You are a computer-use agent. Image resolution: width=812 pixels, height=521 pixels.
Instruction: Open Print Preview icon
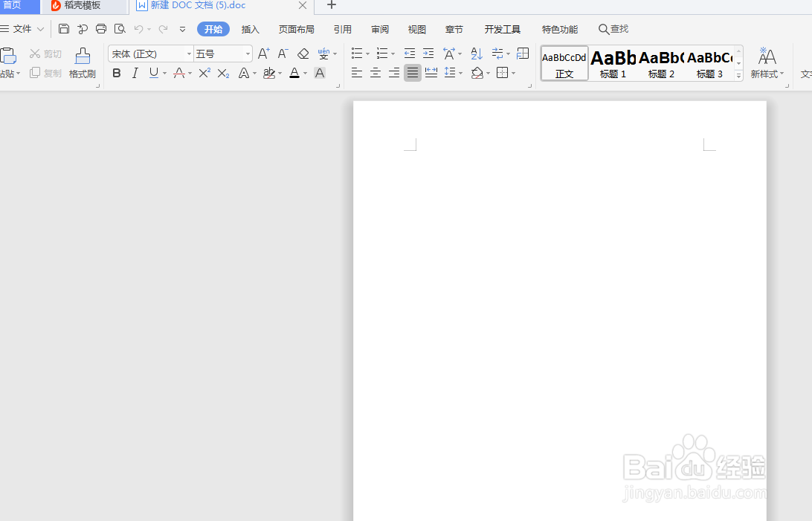120,29
